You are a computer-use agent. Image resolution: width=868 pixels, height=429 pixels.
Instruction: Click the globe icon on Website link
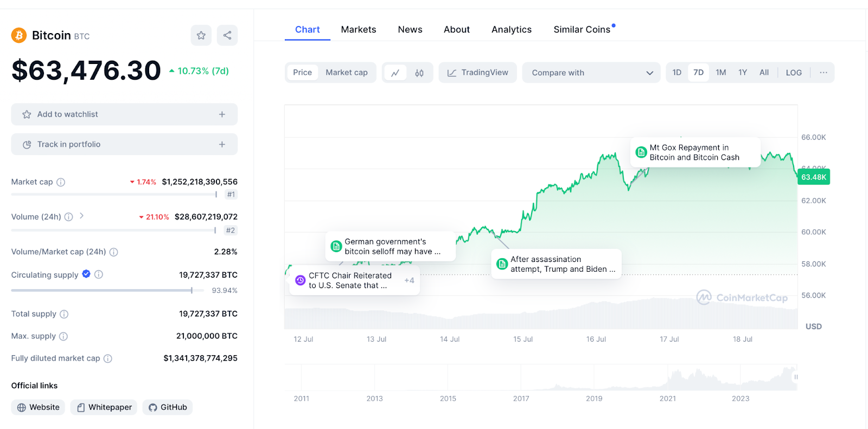(x=22, y=407)
